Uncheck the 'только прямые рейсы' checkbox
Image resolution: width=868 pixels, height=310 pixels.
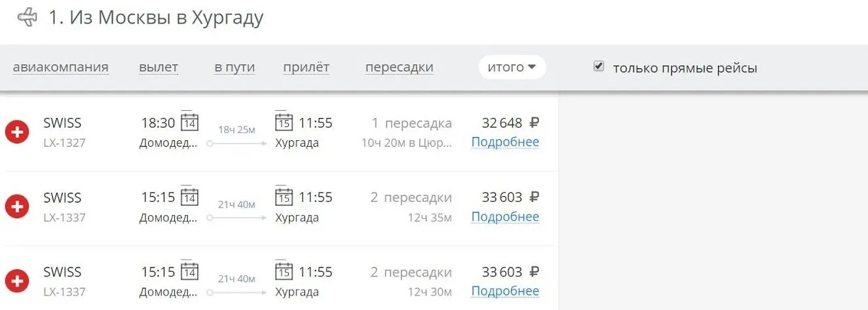click(598, 66)
